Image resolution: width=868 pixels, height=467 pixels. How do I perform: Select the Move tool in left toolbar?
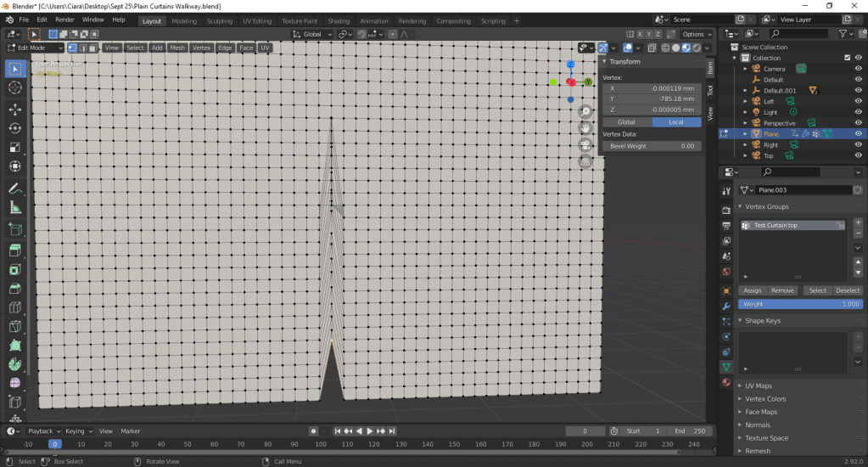tap(15, 110)
